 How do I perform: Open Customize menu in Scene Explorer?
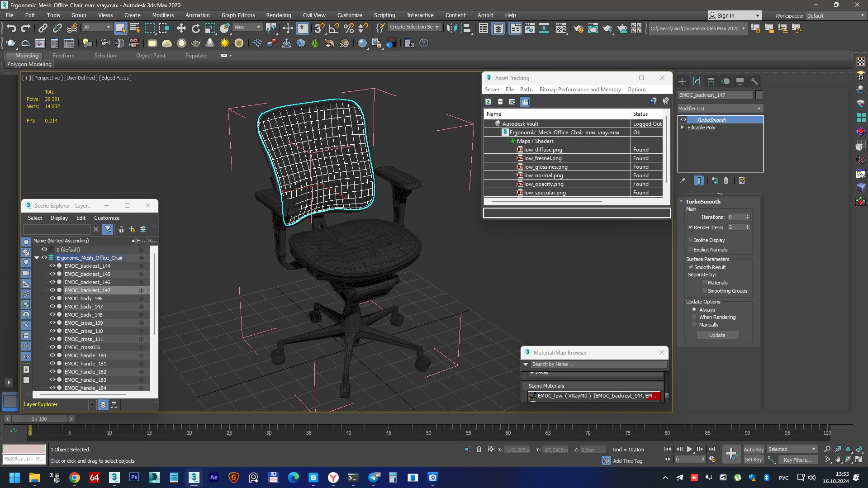pos(107,218)
